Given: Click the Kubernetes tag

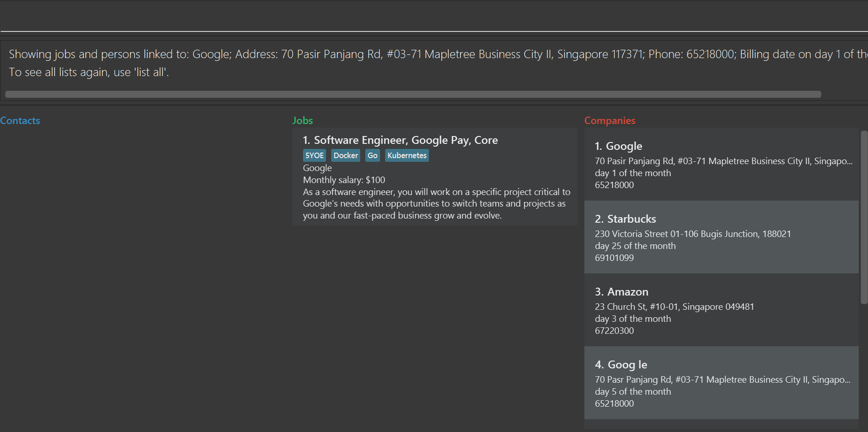Looking at the screenshot, I should tap(407, 155).
